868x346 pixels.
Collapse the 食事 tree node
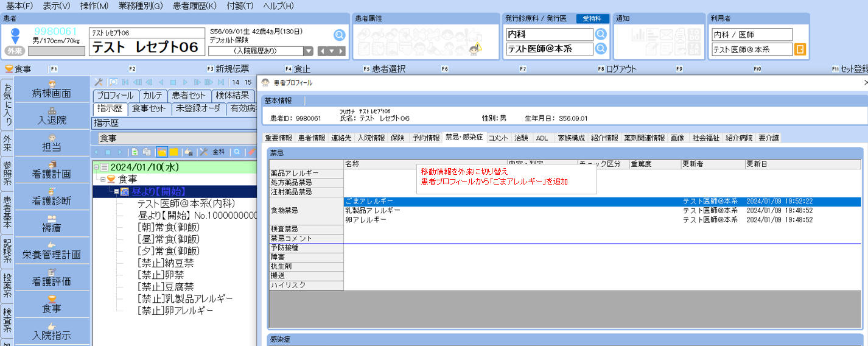point(103,179)
